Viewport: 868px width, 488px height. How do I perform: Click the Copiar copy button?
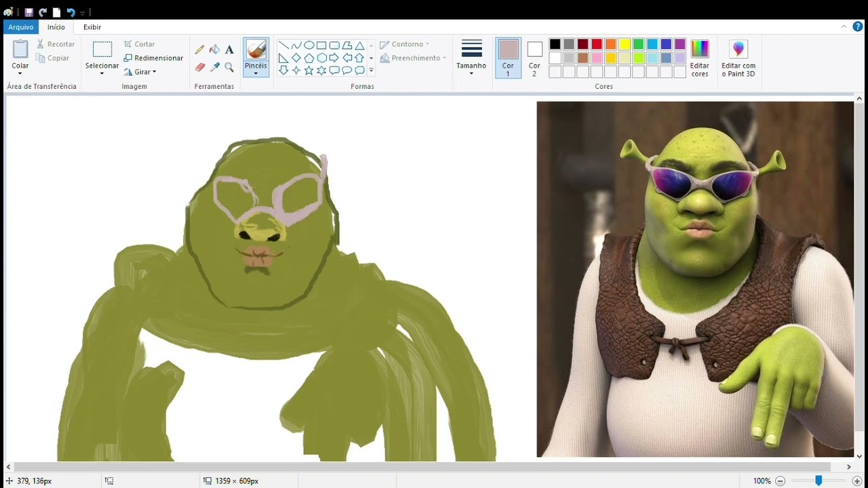pos(53,58)
